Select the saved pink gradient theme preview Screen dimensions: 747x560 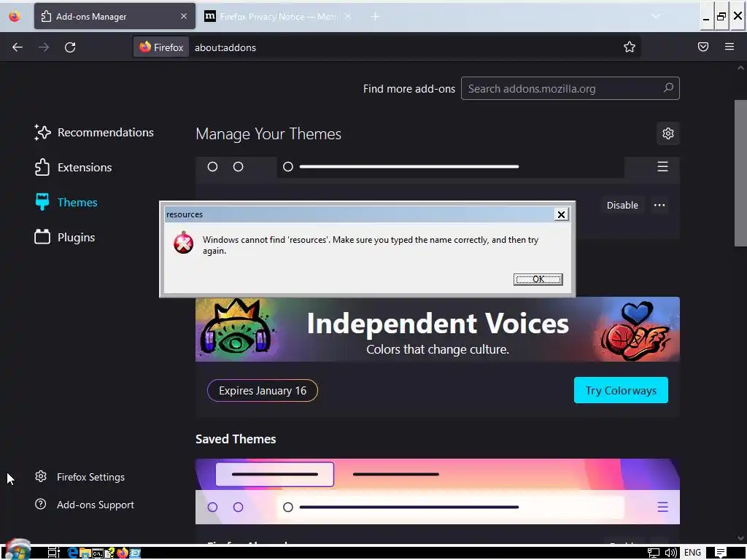click(x=438, y=491)
